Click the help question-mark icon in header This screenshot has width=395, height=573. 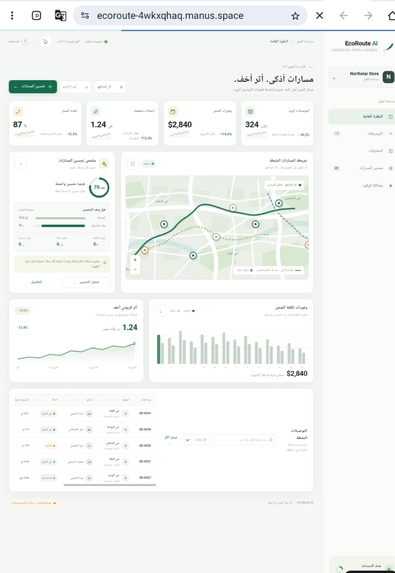coord(24,42)
